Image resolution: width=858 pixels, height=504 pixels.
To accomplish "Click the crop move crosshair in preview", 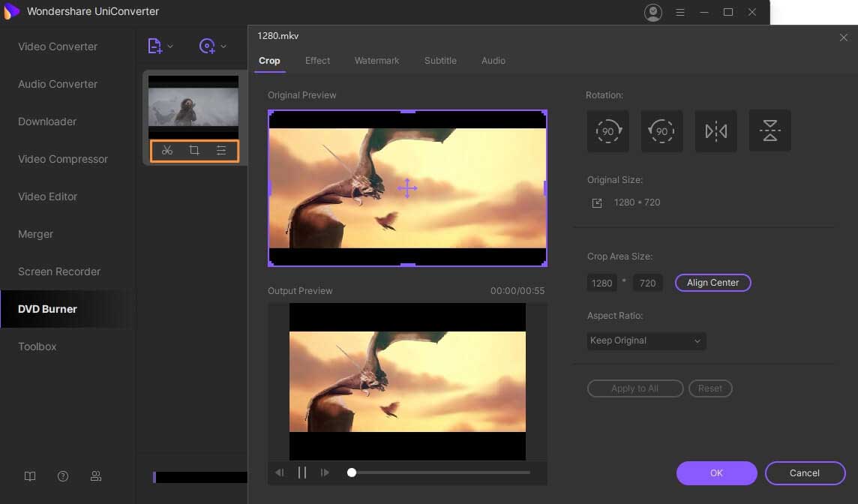I will pyautogui.click(x=407, y=188).
